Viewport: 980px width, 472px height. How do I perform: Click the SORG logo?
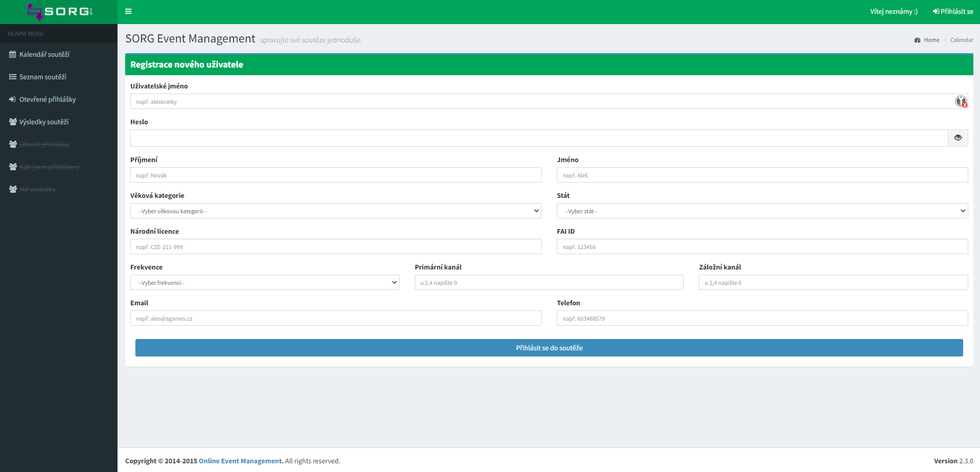coord(59,11)
